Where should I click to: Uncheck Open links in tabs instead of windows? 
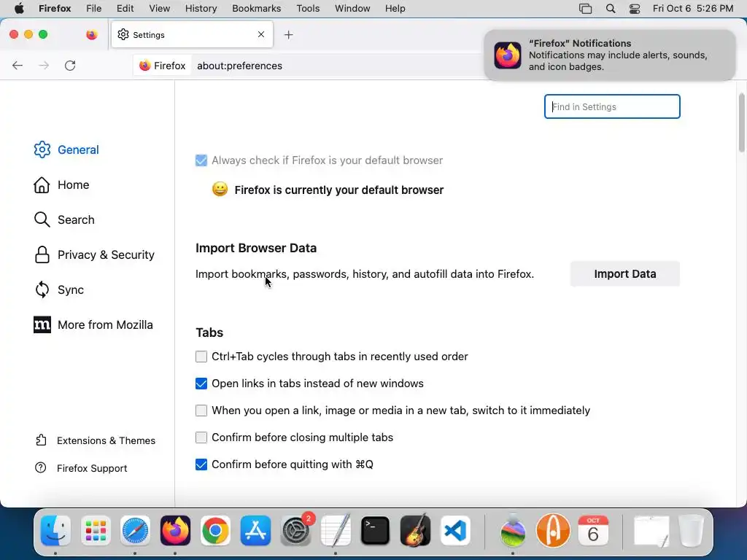click(201, 384)
